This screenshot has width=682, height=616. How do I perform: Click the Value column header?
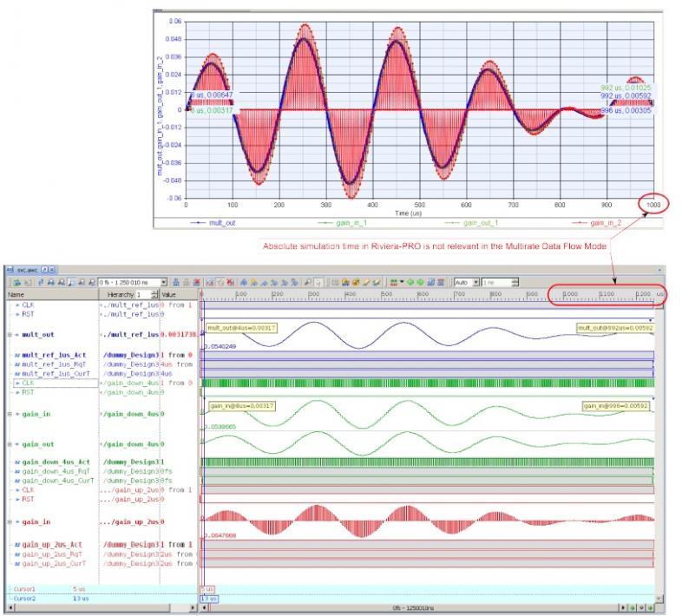point(179,294)
